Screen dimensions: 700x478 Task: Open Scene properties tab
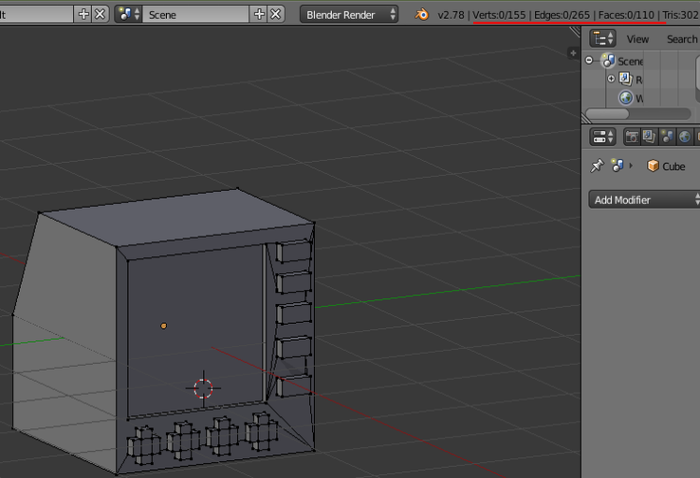pyautogui.click(x=667, y=137)
